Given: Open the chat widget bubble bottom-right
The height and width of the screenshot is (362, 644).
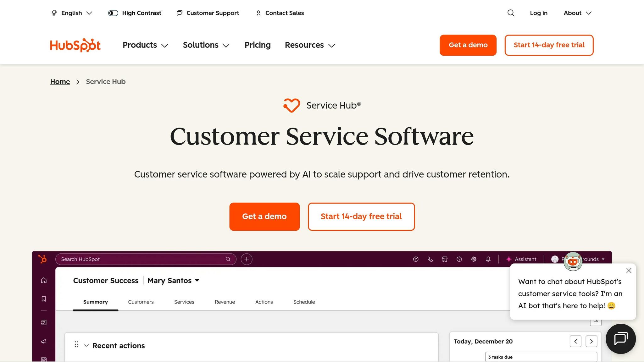Looking at the screenshot, I should click(620, 339).
